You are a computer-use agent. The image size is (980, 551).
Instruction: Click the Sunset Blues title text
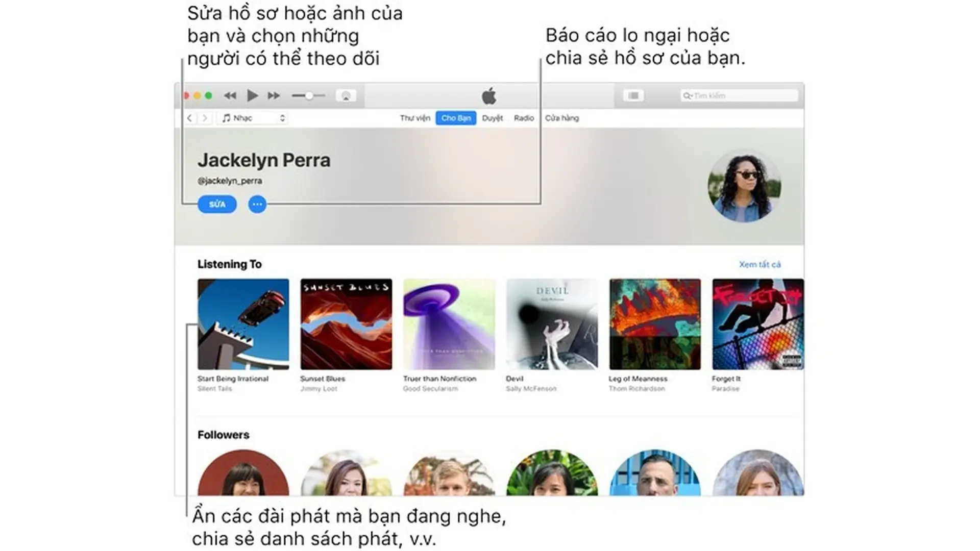323,379
